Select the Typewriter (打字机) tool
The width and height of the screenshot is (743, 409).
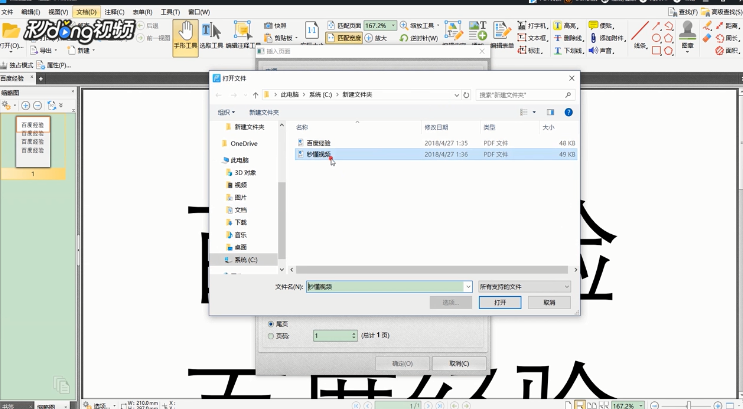(x=532, y=26)
